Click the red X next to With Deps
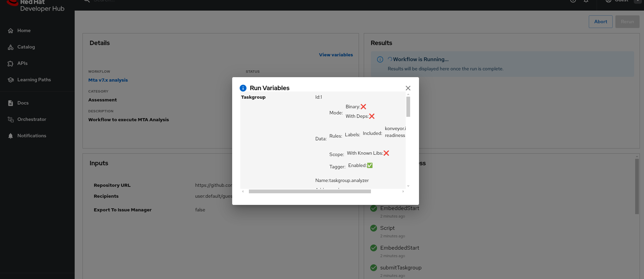 (372, 116)
